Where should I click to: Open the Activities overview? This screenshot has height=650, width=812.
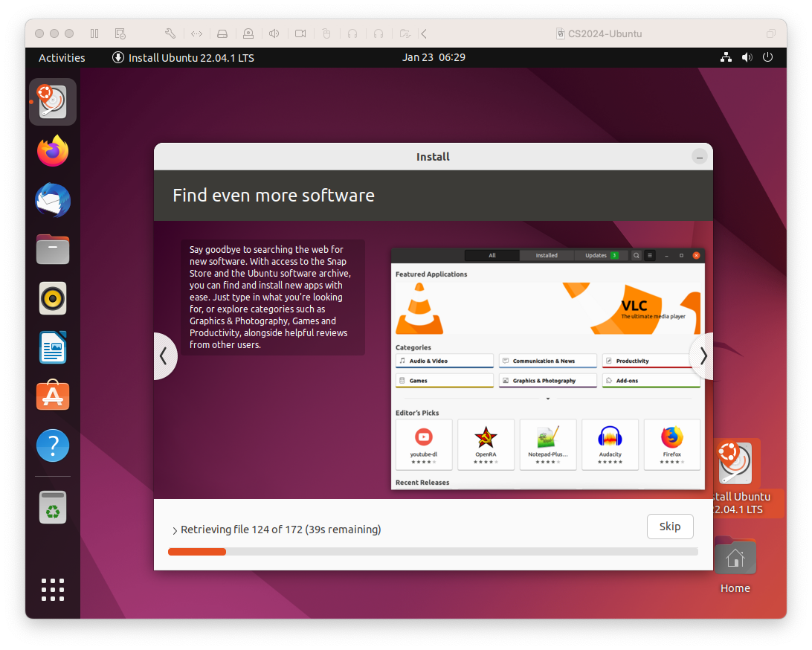click(62, 58)
